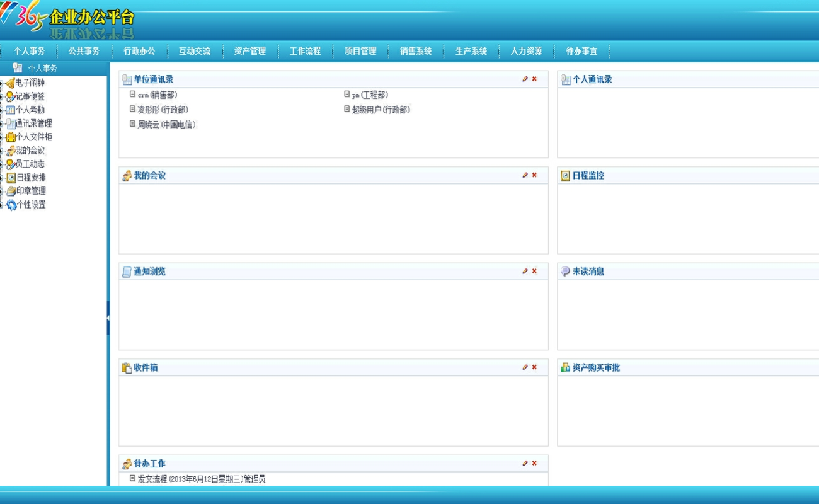819x504 pixels.
Task: Click the 我的会议 sidebar icon
Action: (x=10, y=151)
